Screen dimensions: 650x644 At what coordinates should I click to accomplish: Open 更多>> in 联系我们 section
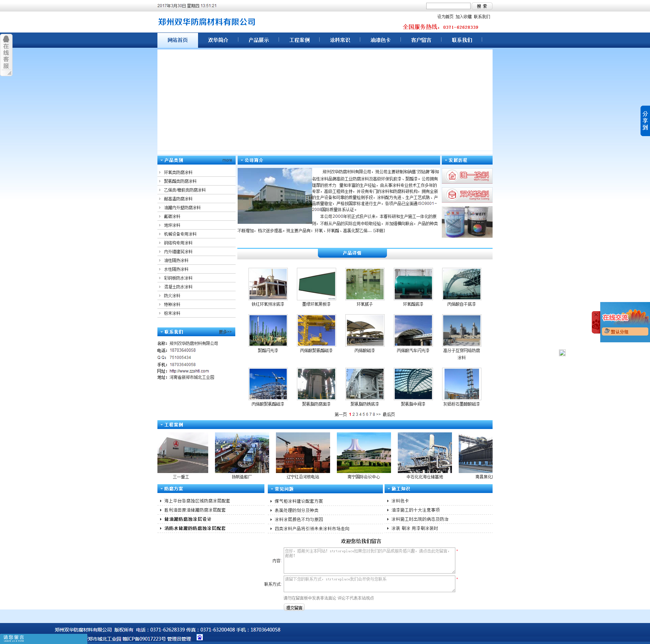tap(225, 332)
